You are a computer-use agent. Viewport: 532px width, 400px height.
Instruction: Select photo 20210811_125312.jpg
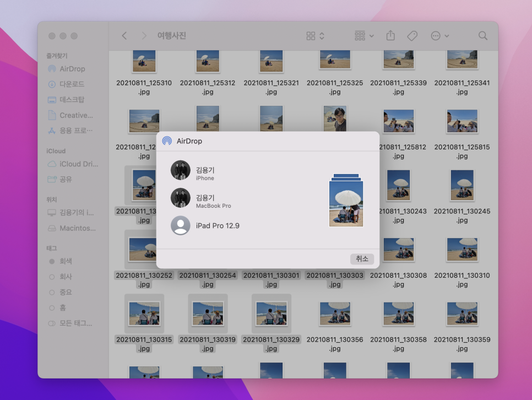208,61
